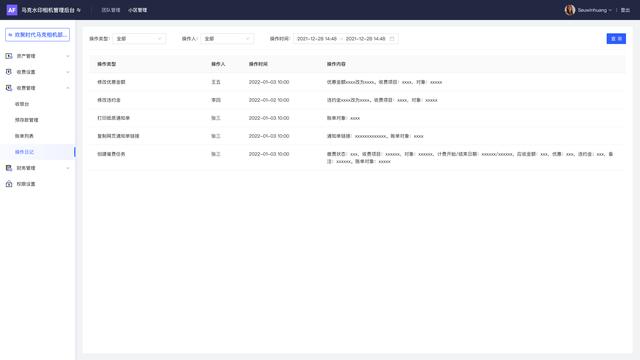Viewport: 640px width, 360px height.
Task: Click the content starting 违约金xxxx改为xxxx
Action: [x=382, y=100]
